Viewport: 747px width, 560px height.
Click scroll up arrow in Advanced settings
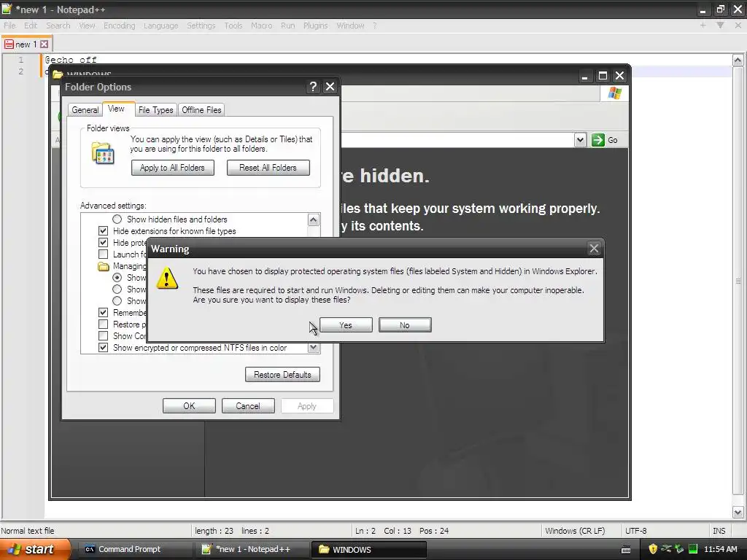[x=313, y=219]
